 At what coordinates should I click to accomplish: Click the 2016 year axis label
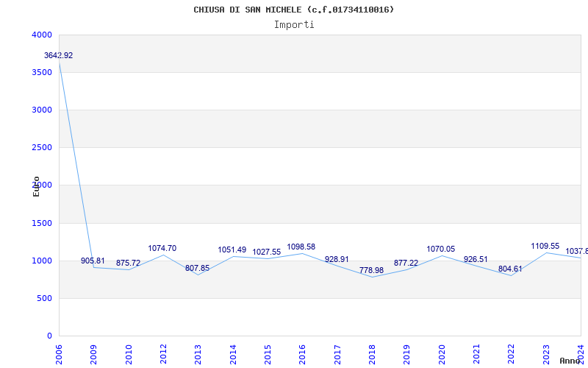click(303, 355)
